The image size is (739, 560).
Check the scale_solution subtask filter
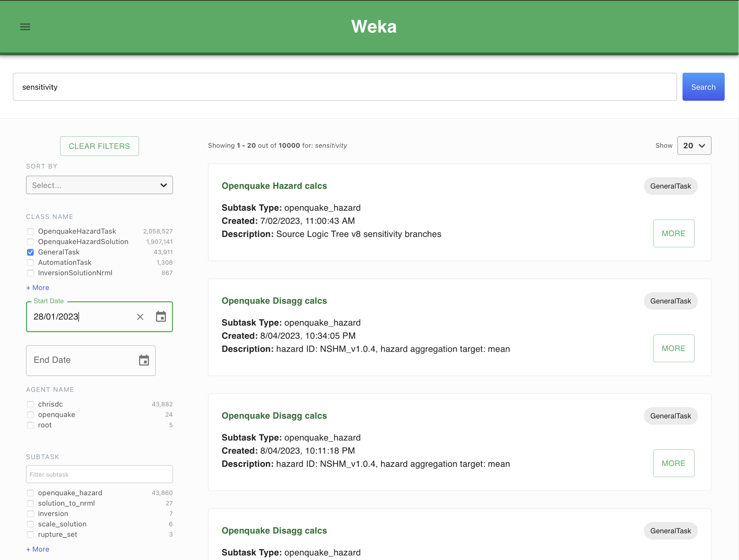[30, 524]
